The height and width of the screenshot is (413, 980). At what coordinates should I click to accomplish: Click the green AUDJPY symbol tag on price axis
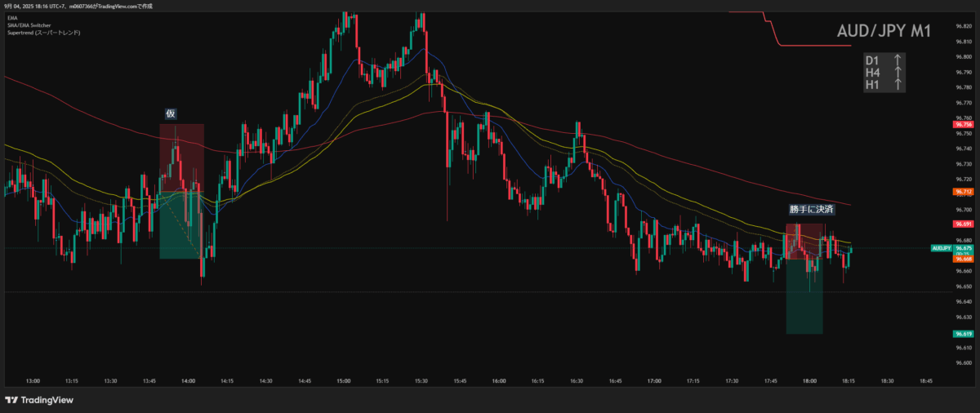click(941, 248)
